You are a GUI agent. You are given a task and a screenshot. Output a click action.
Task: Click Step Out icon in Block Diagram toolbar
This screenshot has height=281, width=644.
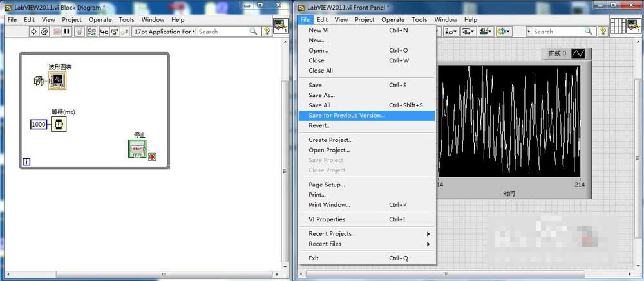[x=125, y=32]
